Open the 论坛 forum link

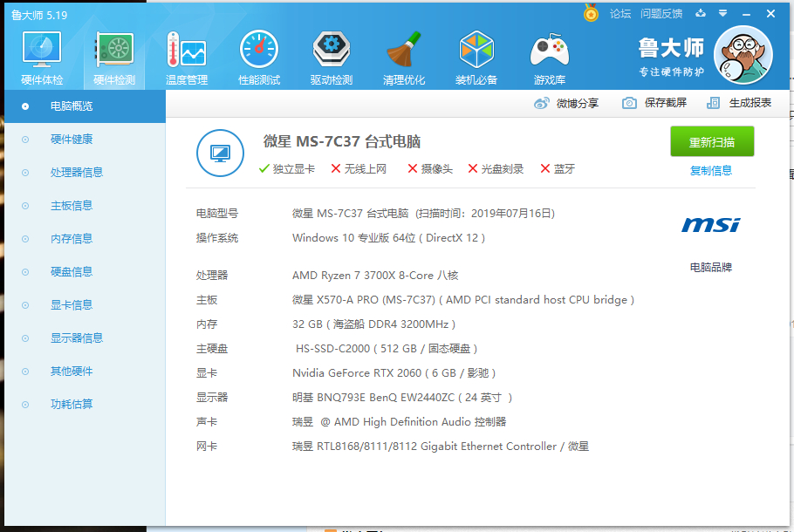(x=620, y=14)
